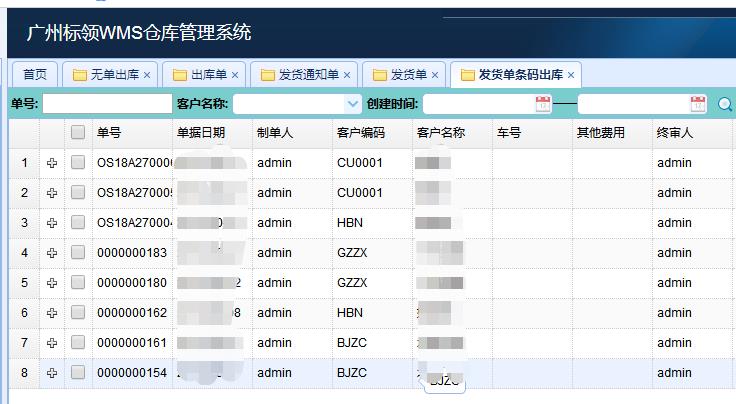Click the 客户编码 column header

click(x=361, y=132)
